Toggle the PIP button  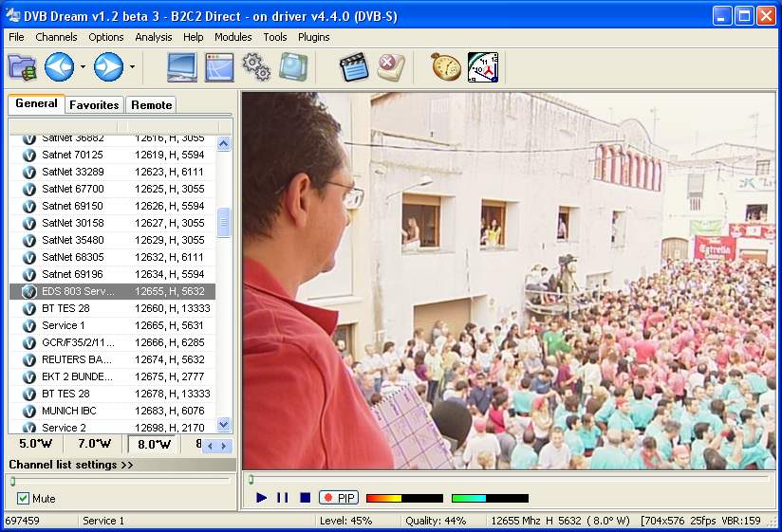pos(339,498)
